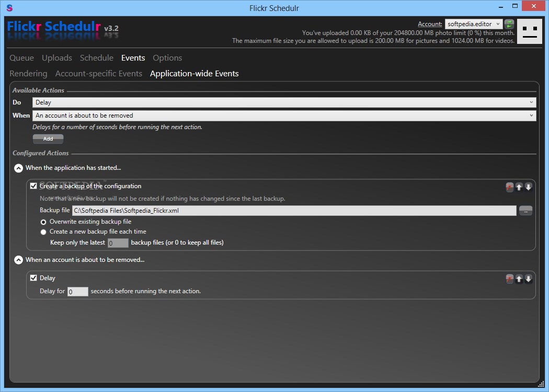549x392 pixels.
Task: Collapse the 'When an account is about to be removed' group
Action: 18,260
